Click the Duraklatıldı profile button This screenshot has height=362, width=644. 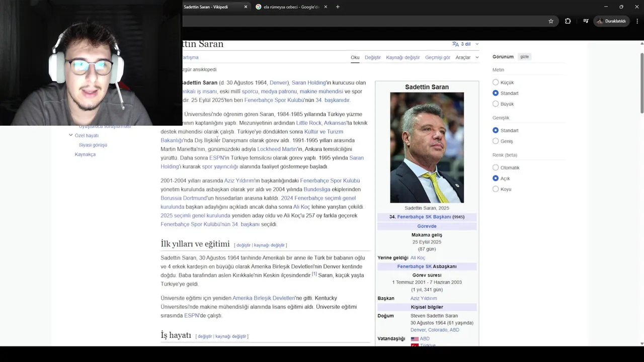point(611,21)
